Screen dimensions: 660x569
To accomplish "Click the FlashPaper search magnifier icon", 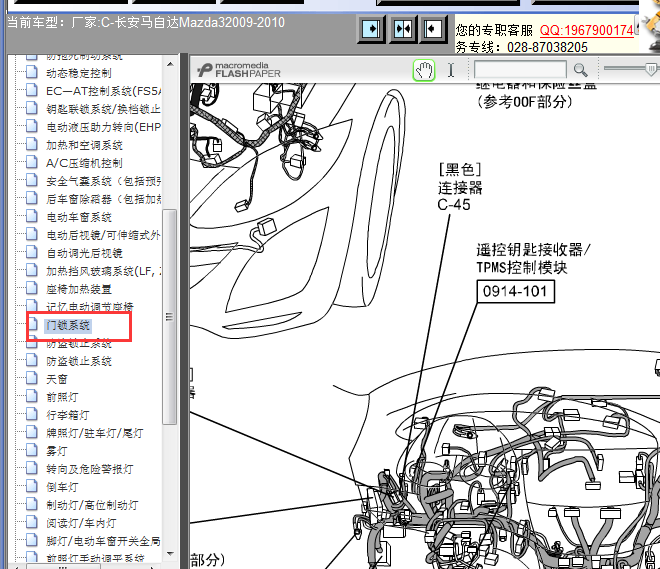I will pyautogui.click(x=580, y=70).
